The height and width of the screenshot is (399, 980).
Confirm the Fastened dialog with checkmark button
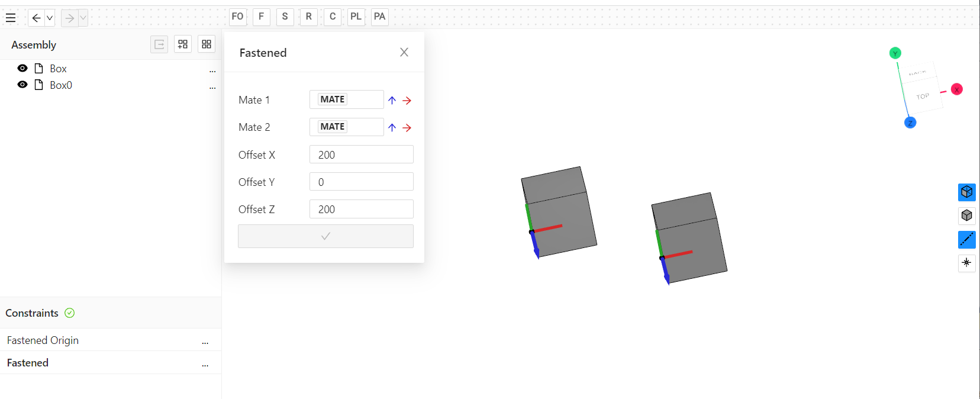[x=325, y=236]
